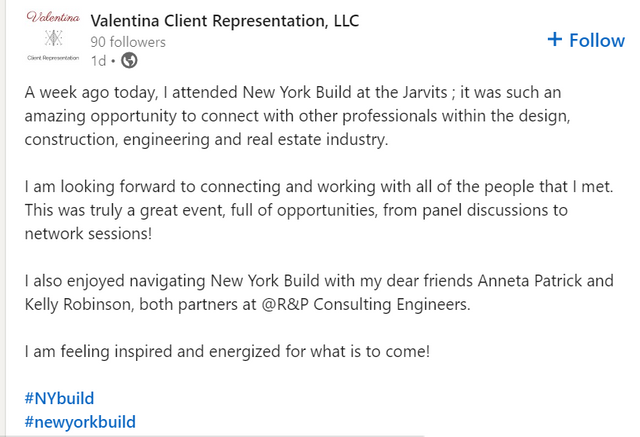
Task: Click the @R&P Consulting Engineers mention
Action: click(x=365, y=304)
